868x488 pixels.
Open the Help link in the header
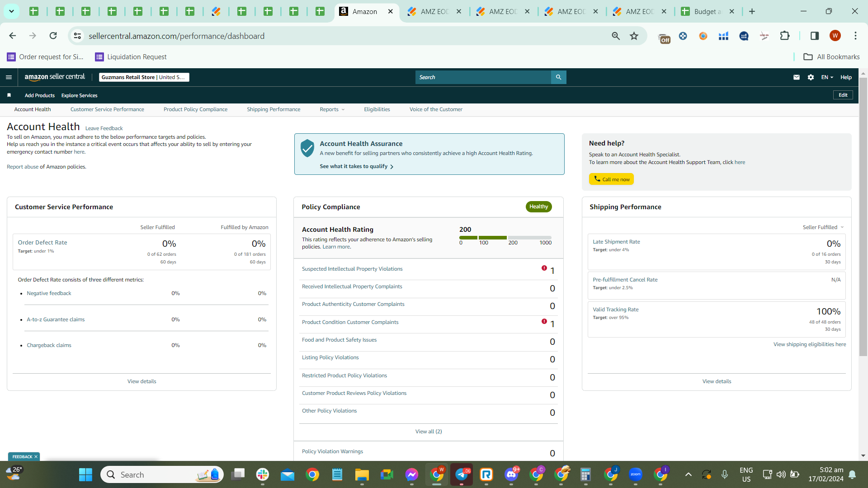tap(846, 77)
